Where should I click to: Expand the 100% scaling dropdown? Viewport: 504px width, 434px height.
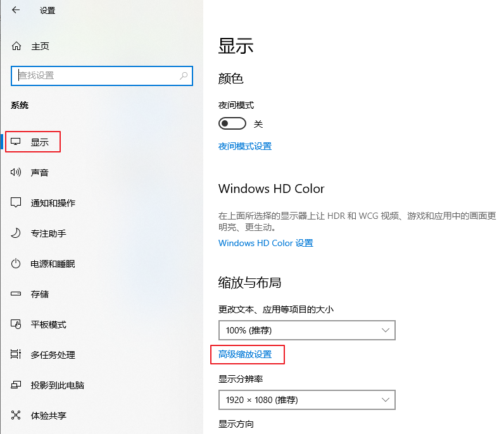tap(306, 330)
